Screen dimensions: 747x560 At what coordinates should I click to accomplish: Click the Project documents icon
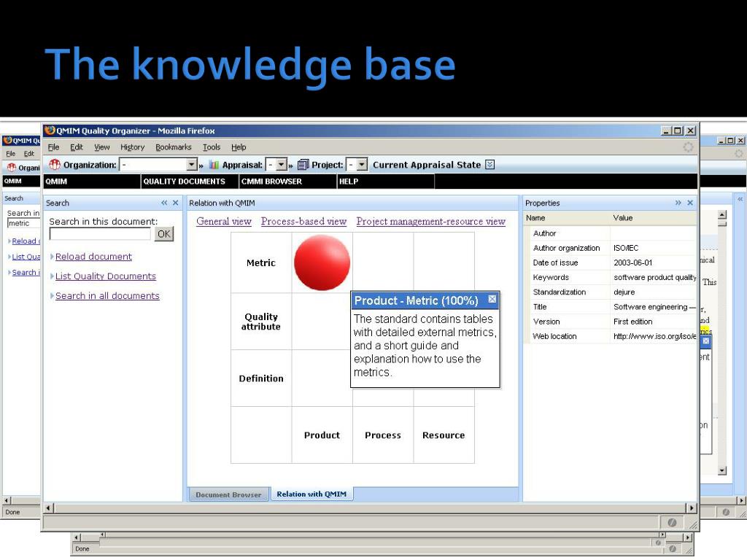click(x=303, y=165)
